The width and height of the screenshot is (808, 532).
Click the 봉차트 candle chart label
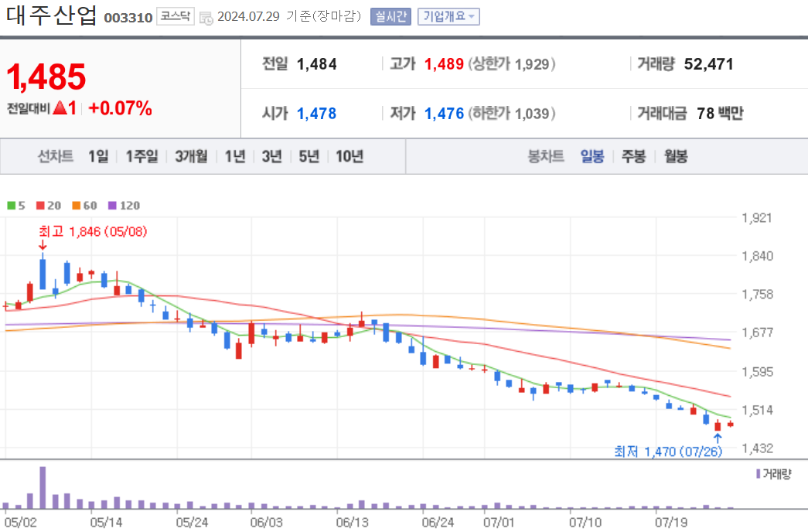pyautogui.click(x=546, y=156)
